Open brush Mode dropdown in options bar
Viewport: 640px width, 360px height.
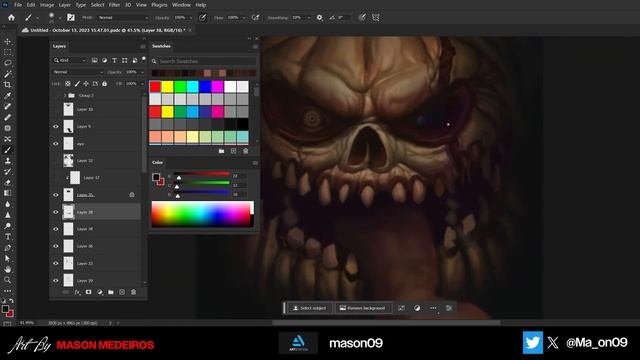point(123,18)
